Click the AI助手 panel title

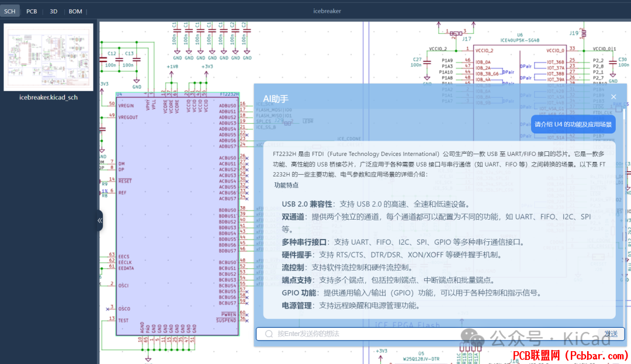[276, 99]
